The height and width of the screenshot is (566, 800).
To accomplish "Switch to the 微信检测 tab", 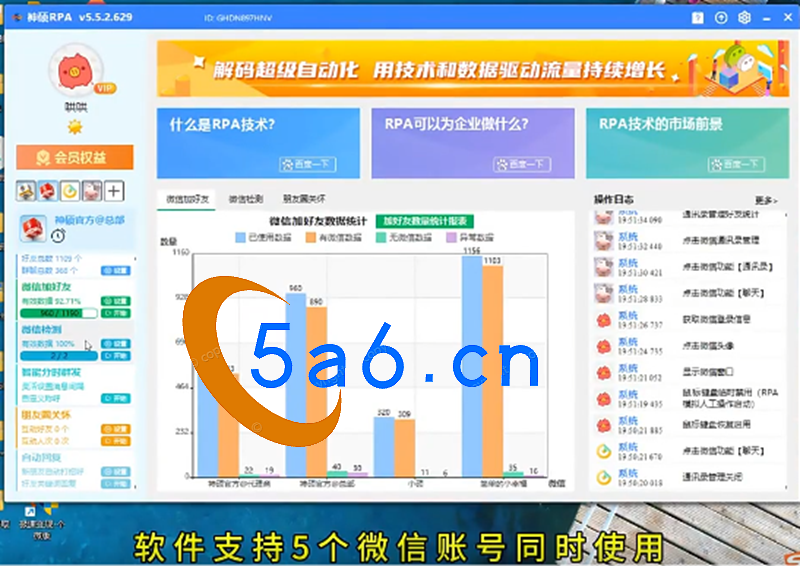I will pos(246,199).
